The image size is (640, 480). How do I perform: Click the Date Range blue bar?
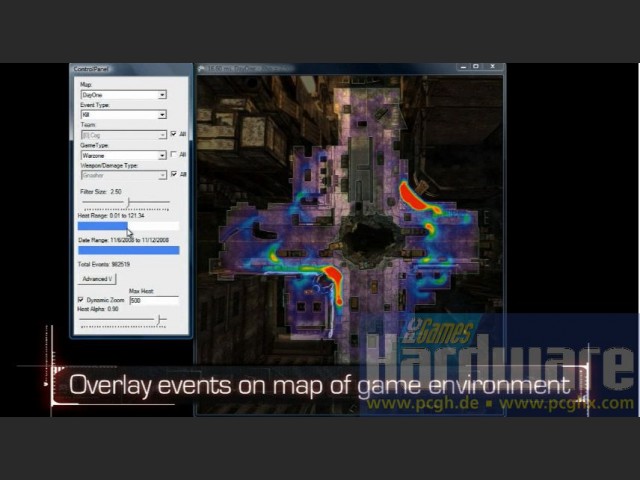tap(129, 250)
